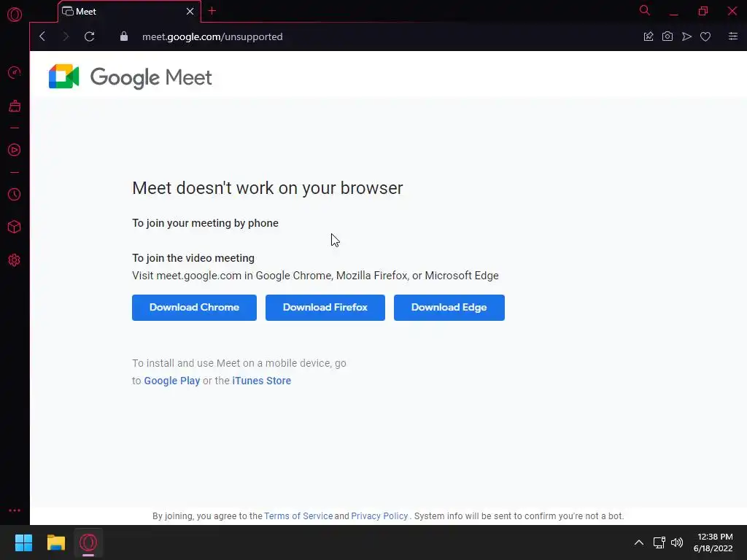Open Extensions cube icon in sidebar
This screenshot has height=560, width=747.
tap(14, 227)
